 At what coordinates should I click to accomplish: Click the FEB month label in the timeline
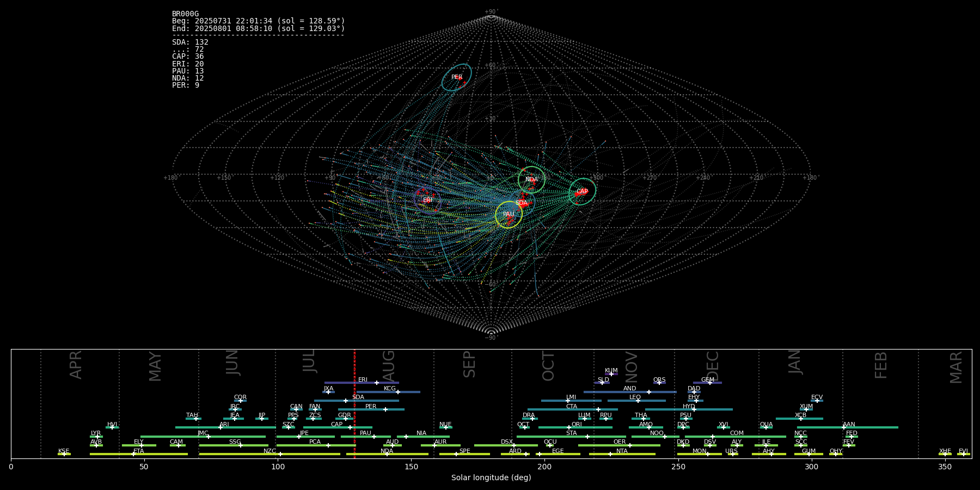tap(881, 365)
